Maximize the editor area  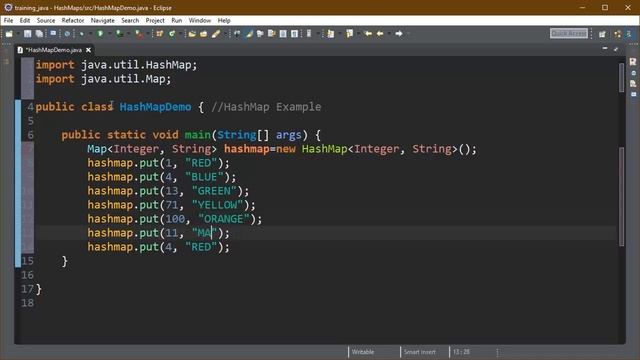[x=616, y=49]
